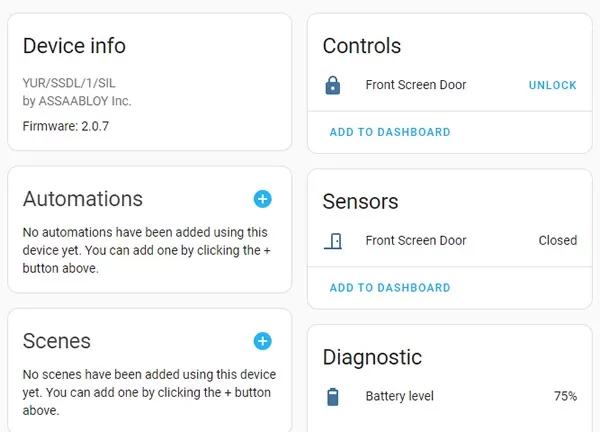Click the Automations card heading
Screen dimensions: 600x432
coord(83,199)
